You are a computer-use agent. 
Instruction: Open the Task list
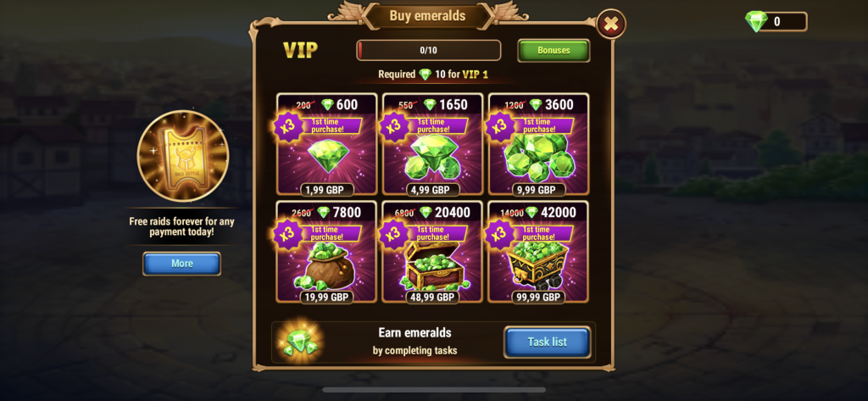pos(547,343)
